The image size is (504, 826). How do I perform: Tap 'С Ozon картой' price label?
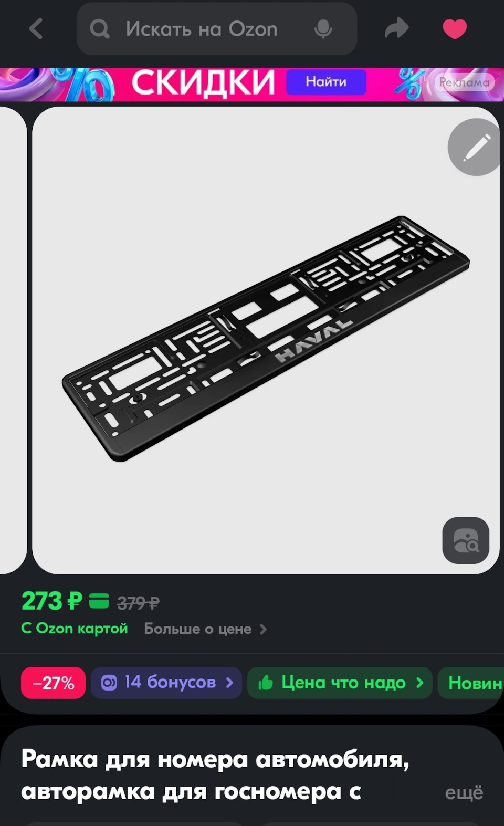[x=75, y=629]
